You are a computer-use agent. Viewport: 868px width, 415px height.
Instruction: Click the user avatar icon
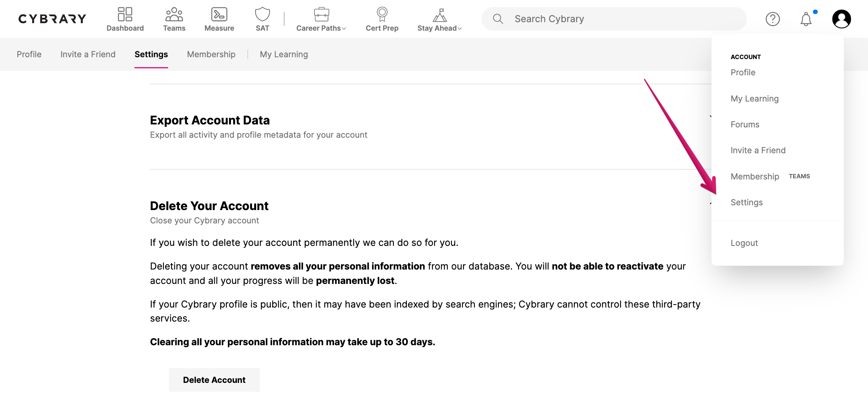[841, 19]
